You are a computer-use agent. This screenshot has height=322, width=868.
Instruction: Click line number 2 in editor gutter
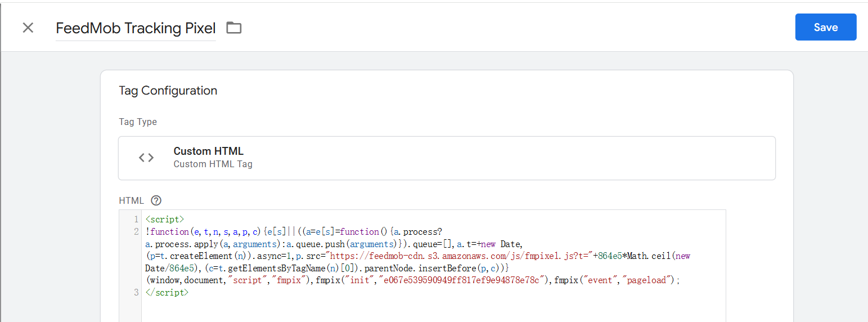click(x=136, y=231)
